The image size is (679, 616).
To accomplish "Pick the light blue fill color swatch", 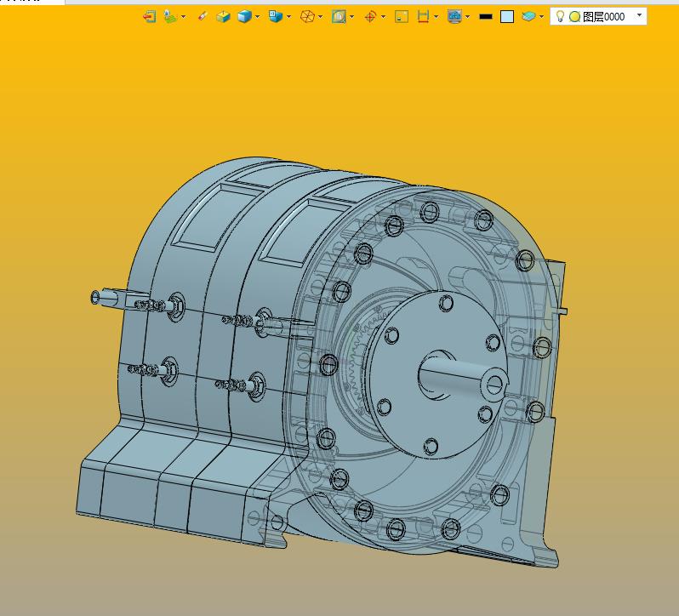I will (507, 16).
